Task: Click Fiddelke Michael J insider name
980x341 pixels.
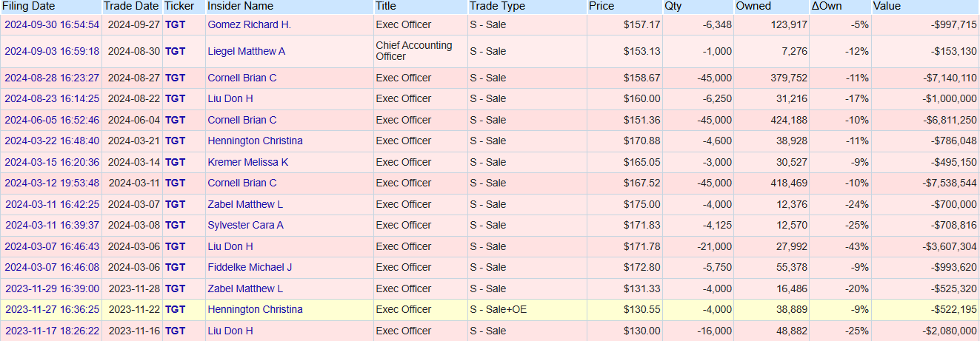Action: (x=250, y=267)
